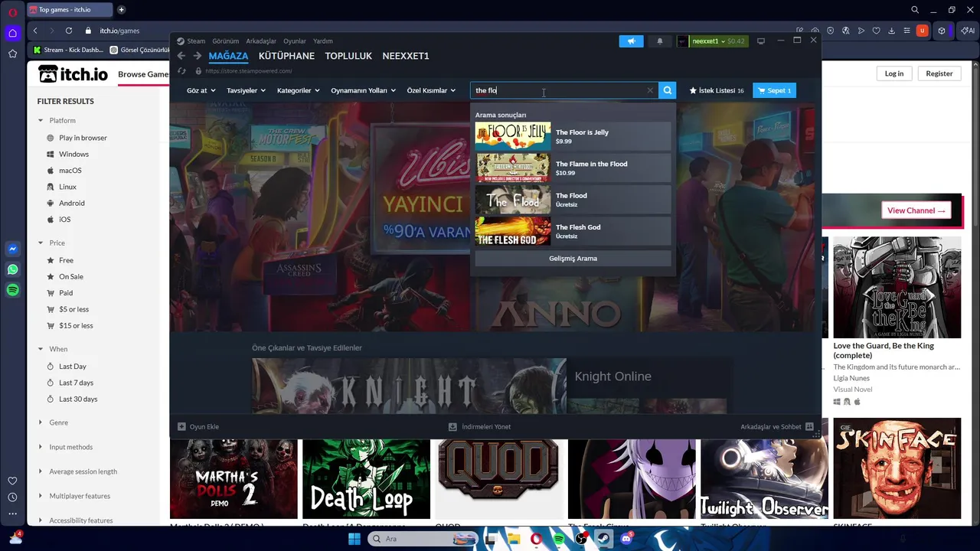This screenshot has height=551, width=980.
Task: Select The Flood search result
Action: coord(573,200)
